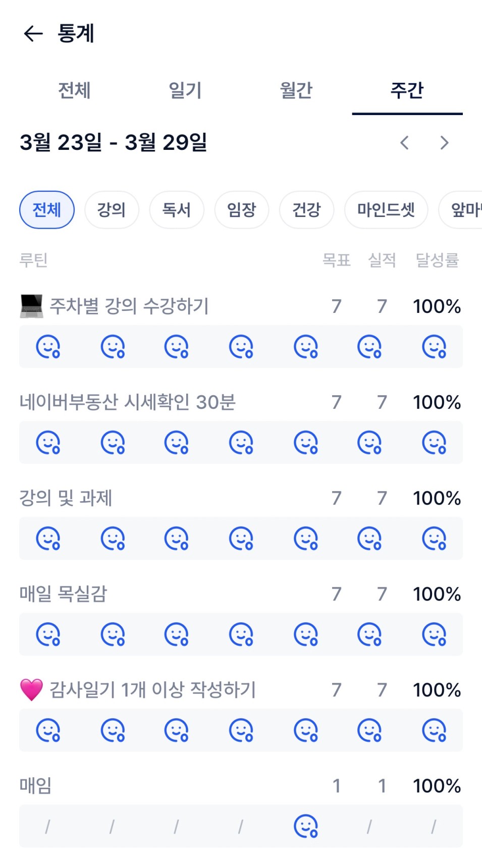This screenshot has width=482, height=868.
Task: Choose the 건강 filter chip
Action: coord(307,209)
